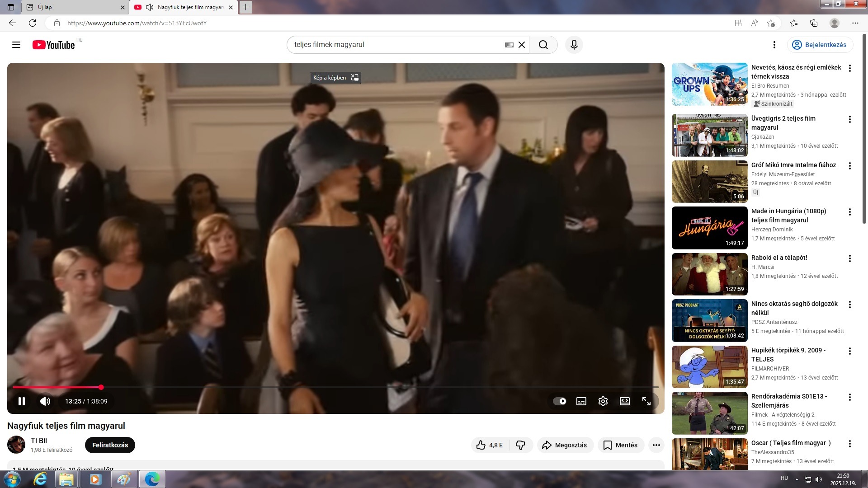Click the search magnifier button
The height and width of the screenshot is (488, 868).
tap(543, 45)
